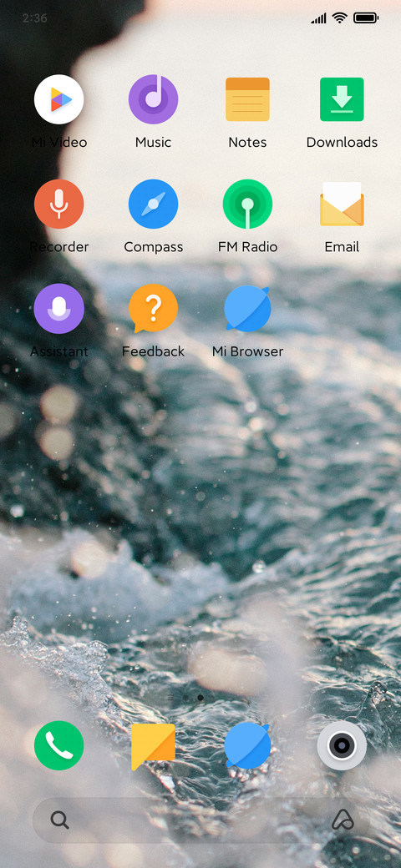Tap the Wi-Fi status icon

[339, 18]
